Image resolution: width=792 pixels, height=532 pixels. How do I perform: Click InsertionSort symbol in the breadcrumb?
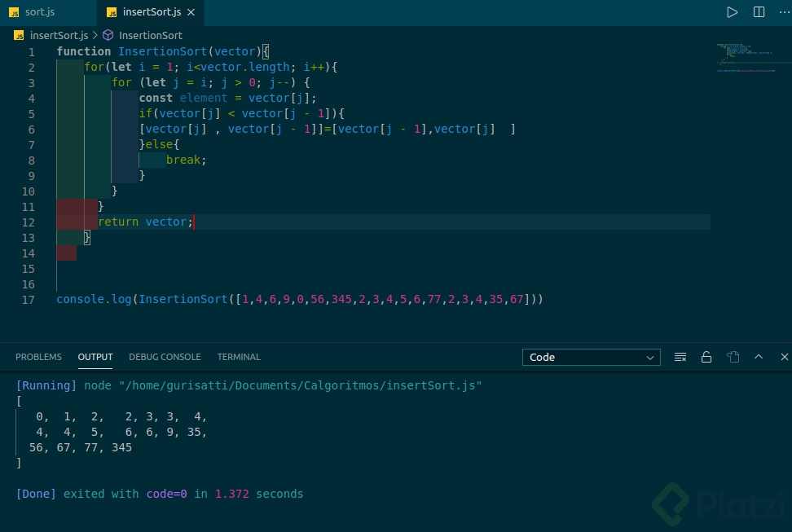[x=151, y=35]
